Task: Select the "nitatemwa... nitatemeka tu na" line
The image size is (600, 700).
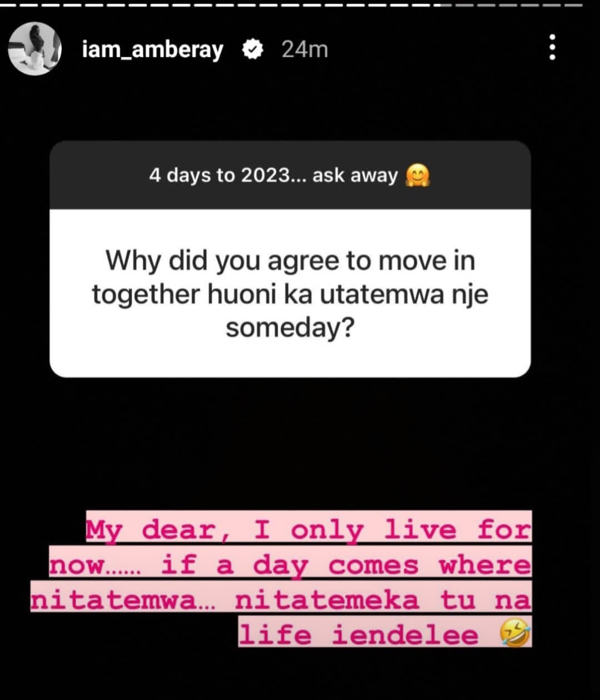Action: [281, 599]
